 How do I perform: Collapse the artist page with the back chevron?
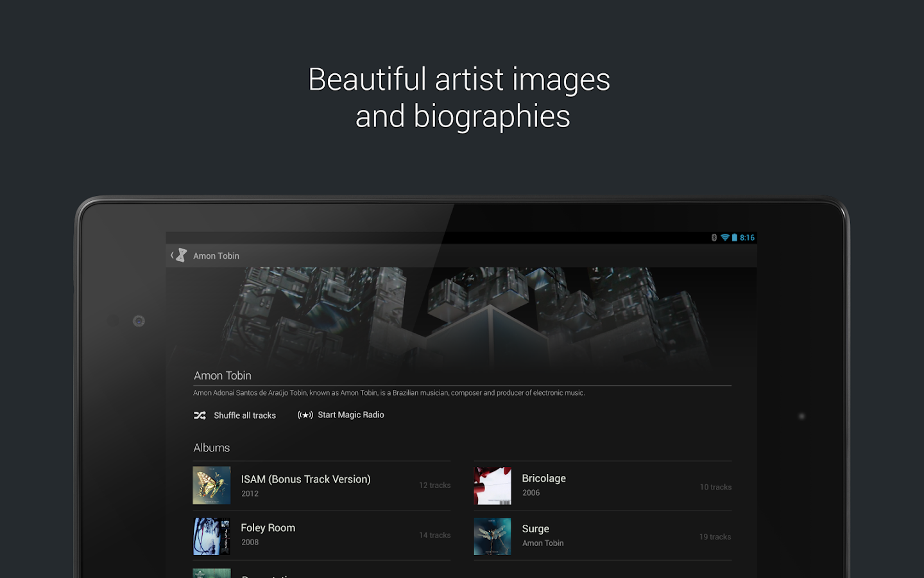pos(171,254)
